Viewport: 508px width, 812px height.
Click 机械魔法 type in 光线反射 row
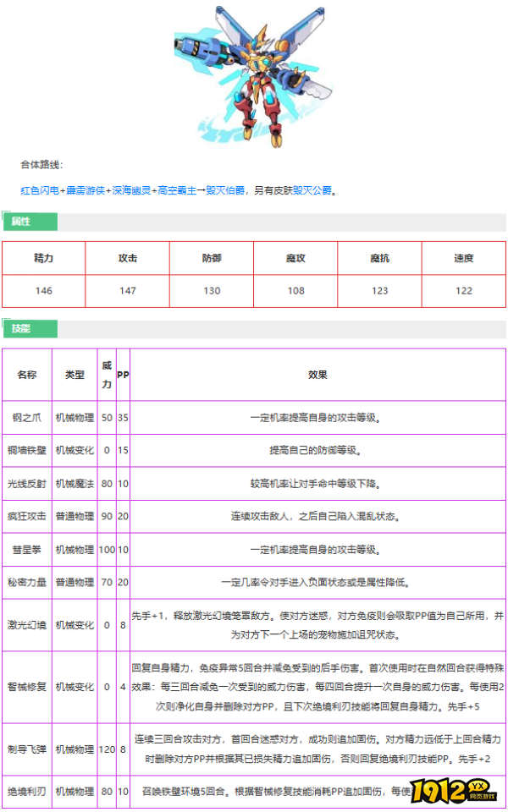tap(75, 484)
